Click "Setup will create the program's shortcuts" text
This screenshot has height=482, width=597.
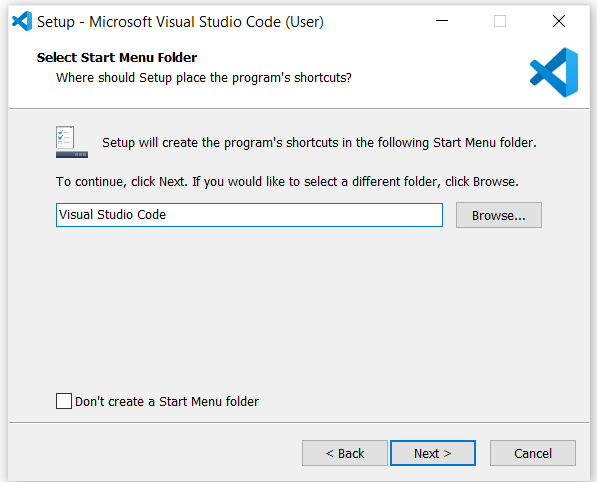[319, 143]
